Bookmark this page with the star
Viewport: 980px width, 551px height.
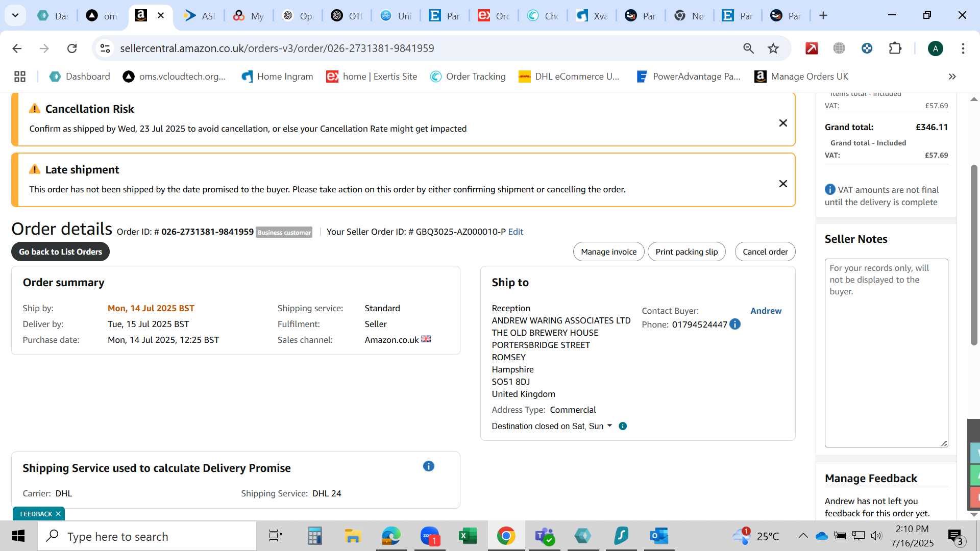point(773,48)
